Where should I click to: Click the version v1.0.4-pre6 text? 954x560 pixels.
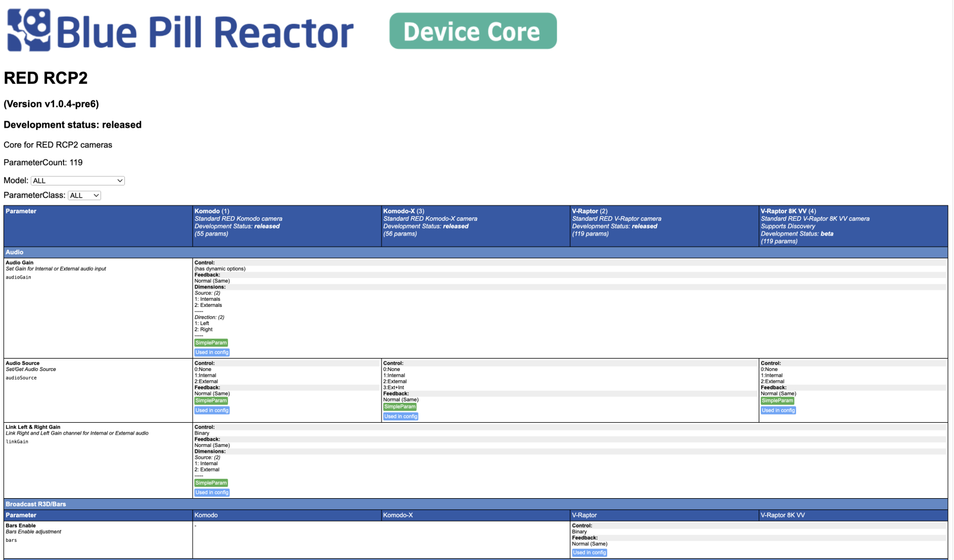tap(51, 104)
